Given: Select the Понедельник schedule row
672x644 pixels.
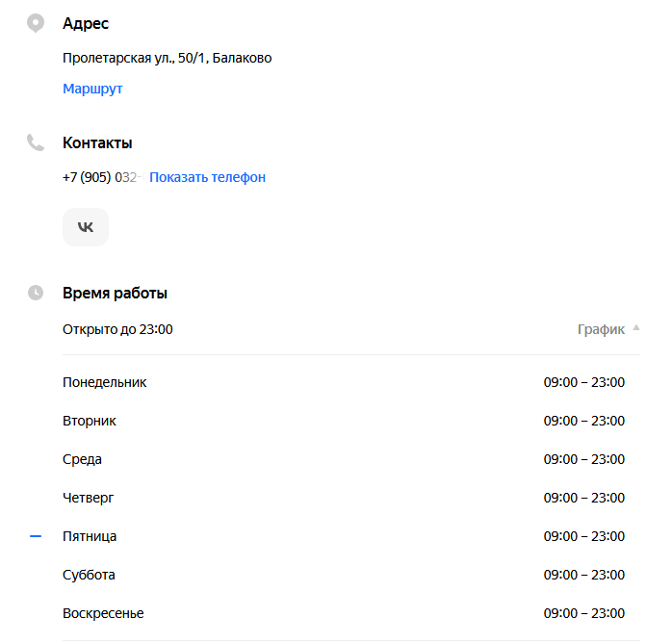Looking at the screenshot, I should [105, 382].
